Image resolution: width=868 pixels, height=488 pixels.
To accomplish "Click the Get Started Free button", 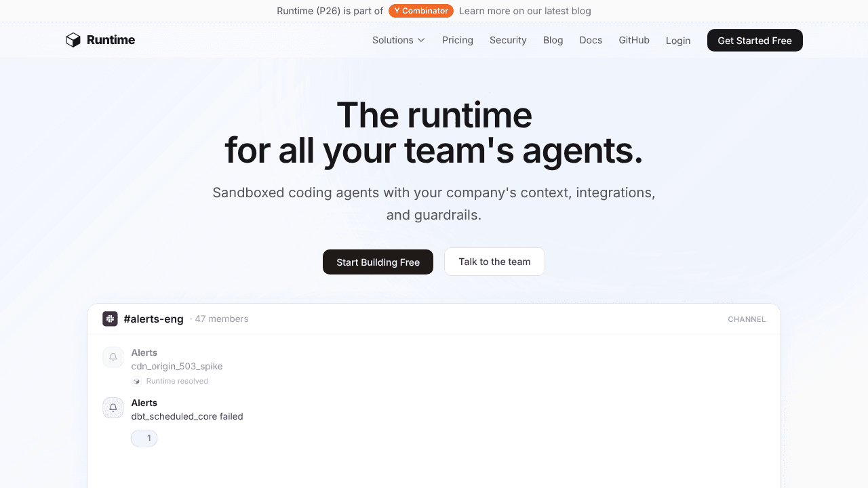I will pos(755,40).
